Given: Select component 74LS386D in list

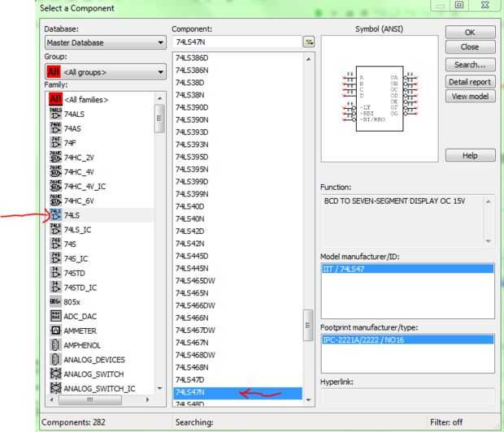Looking at the screenshot, I should 192,58.
